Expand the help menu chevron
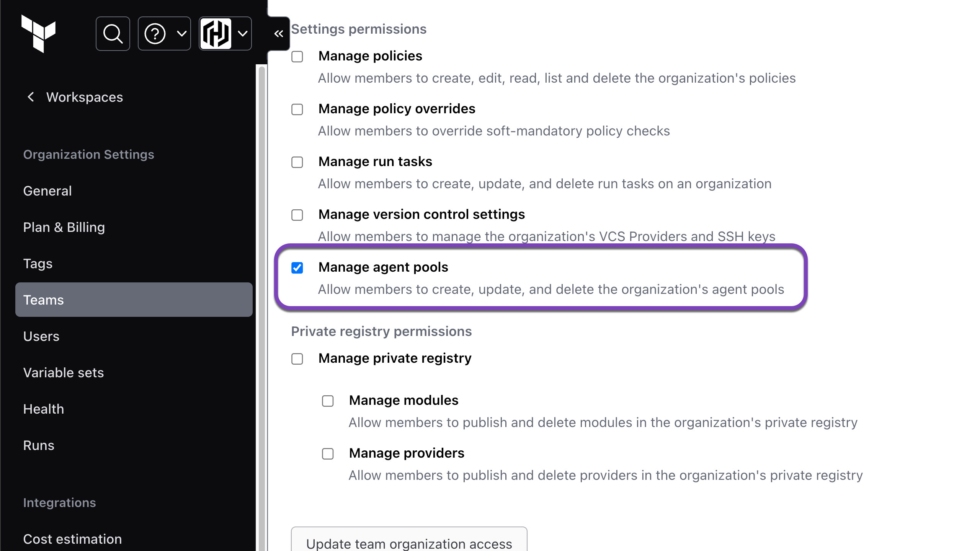Viewport: 980px width, 551px height. point(182,34)
